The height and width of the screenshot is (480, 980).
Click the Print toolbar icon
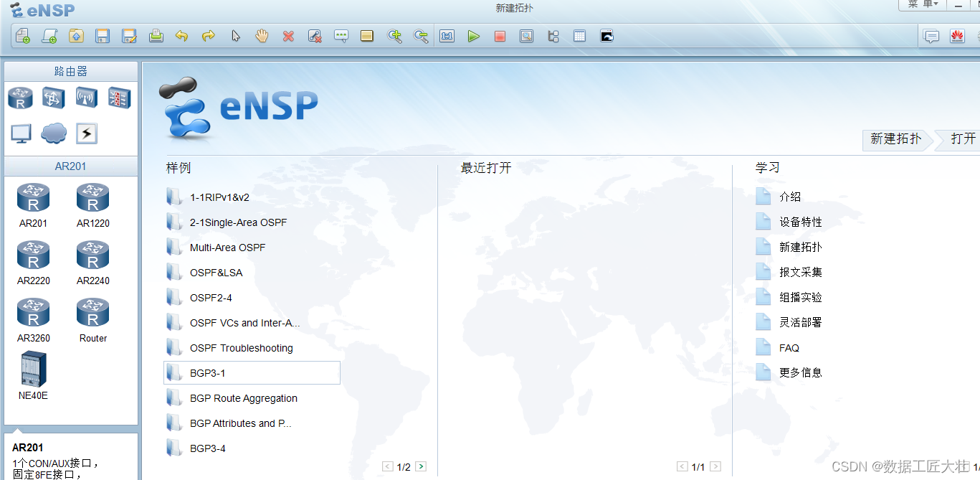156,36
